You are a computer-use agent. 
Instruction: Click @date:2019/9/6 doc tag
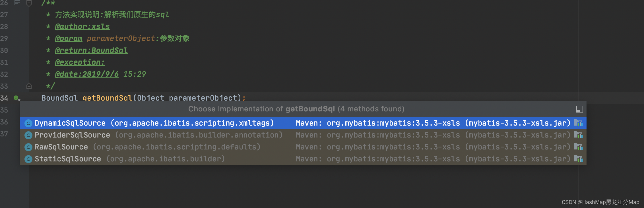point(87,74)
